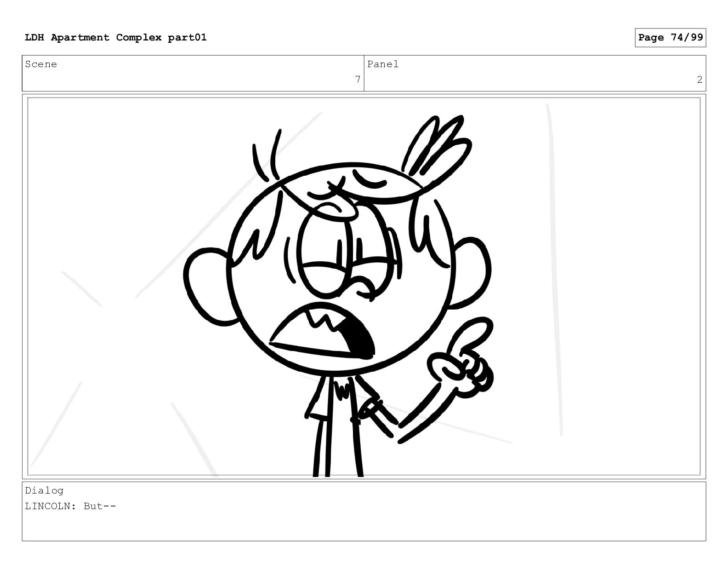Click the 'Panel' label
Image resolution: width=728 pixels, height=563 pixels.
[383, 64]
